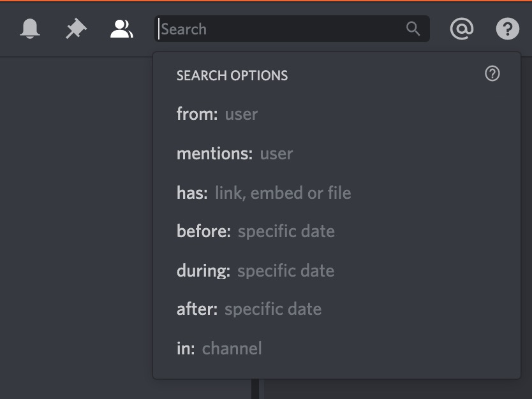
Task: Click the scrollbar below the search popup
Action: 255,389
